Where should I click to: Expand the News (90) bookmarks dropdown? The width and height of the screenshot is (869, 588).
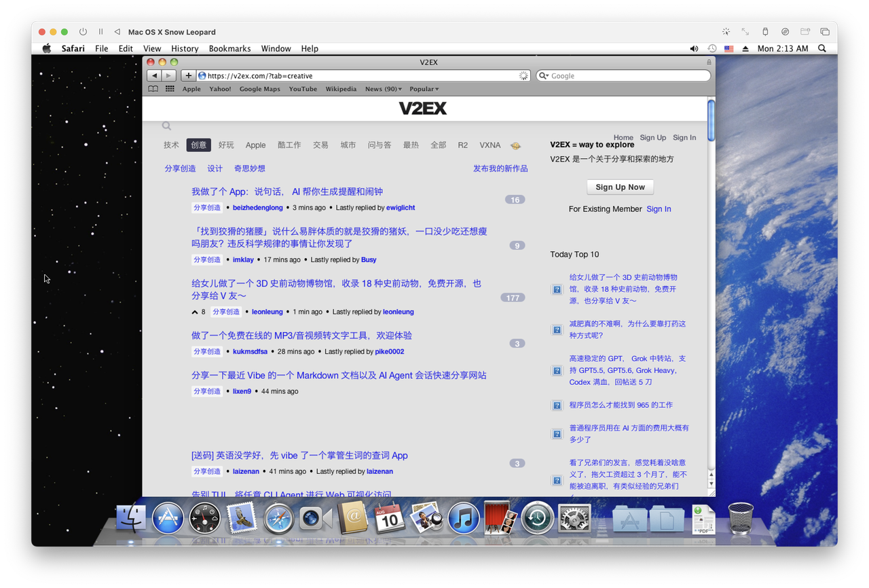[384, 89]
